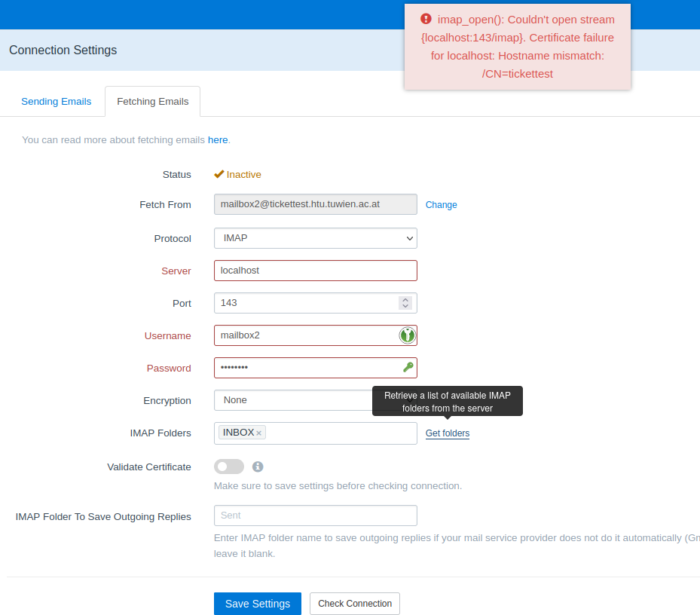Image resolution: width=700 pixels, height=615 pixels.
Task: Click the Save Settings button
Action: pos(258,604)
